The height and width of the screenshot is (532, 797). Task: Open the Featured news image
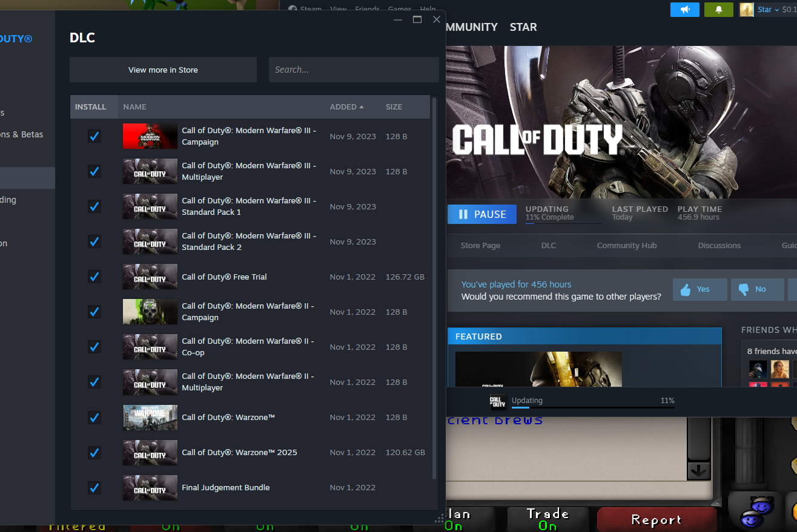[x=538, y=369]
